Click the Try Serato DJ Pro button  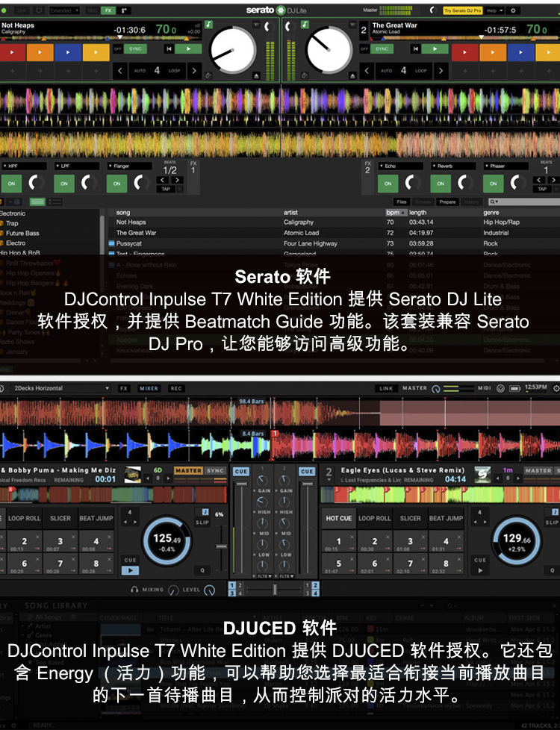click(462, 10)
